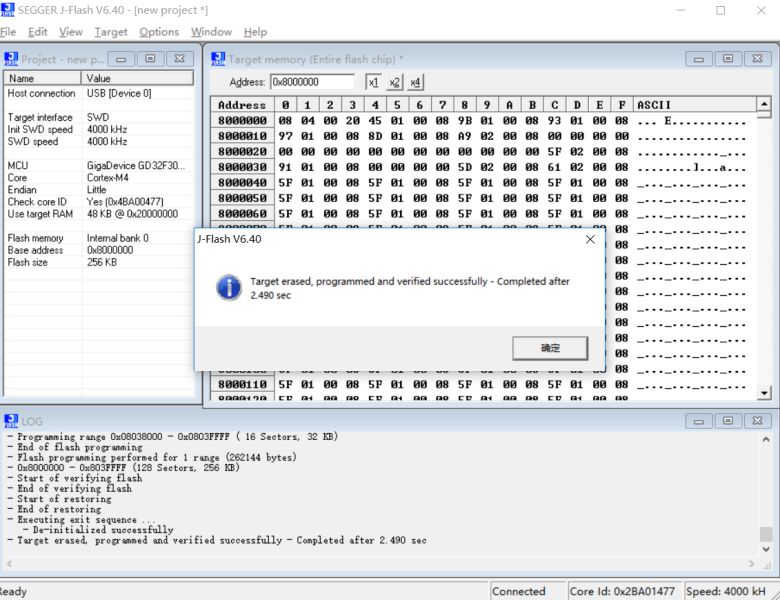Click the Address column header in memory table
Viewport: 780px width, 600px height.
(x=242, y=105)
